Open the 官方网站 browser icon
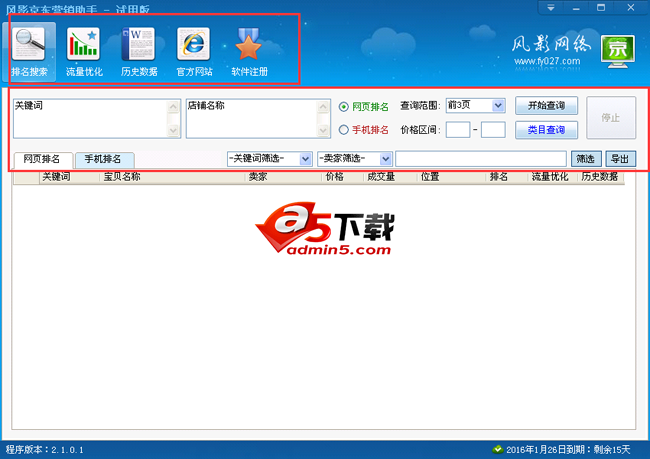 194,52
